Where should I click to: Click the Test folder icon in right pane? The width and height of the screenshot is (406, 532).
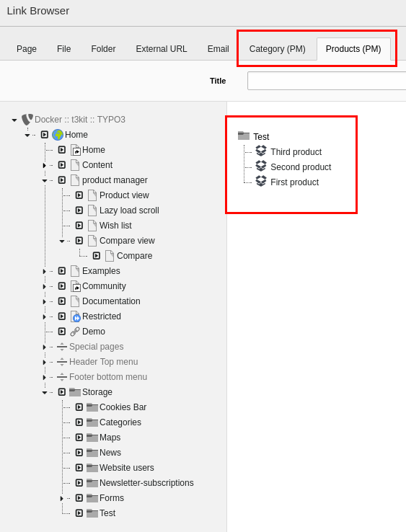244,136
